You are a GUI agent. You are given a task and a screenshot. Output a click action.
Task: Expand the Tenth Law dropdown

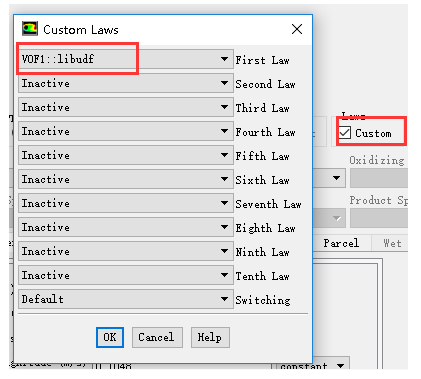tap(126, 275)
